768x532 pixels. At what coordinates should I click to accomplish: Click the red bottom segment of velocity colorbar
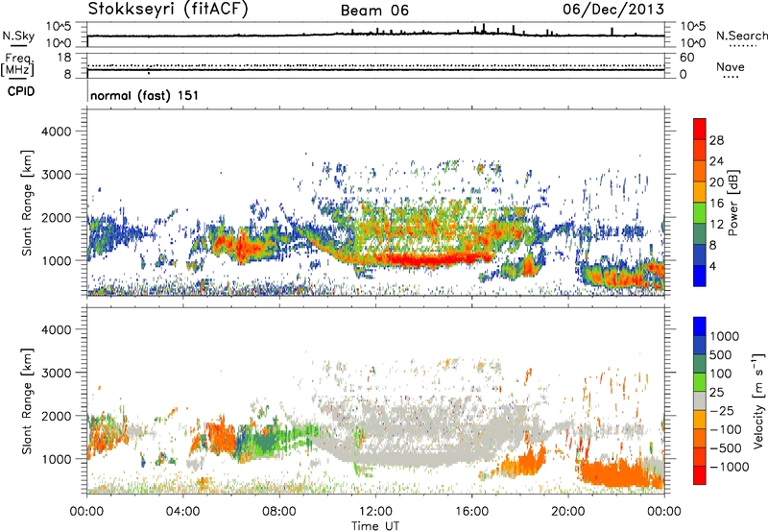tap(700, 475)
